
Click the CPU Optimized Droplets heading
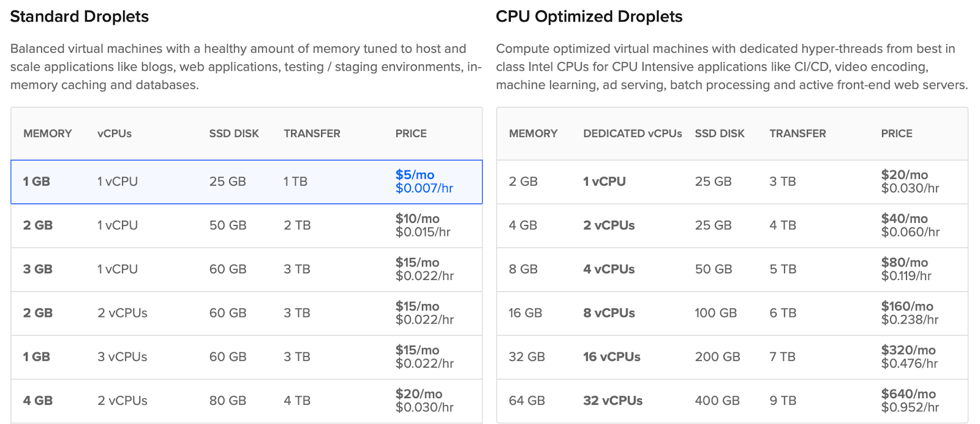coord(589,17)
